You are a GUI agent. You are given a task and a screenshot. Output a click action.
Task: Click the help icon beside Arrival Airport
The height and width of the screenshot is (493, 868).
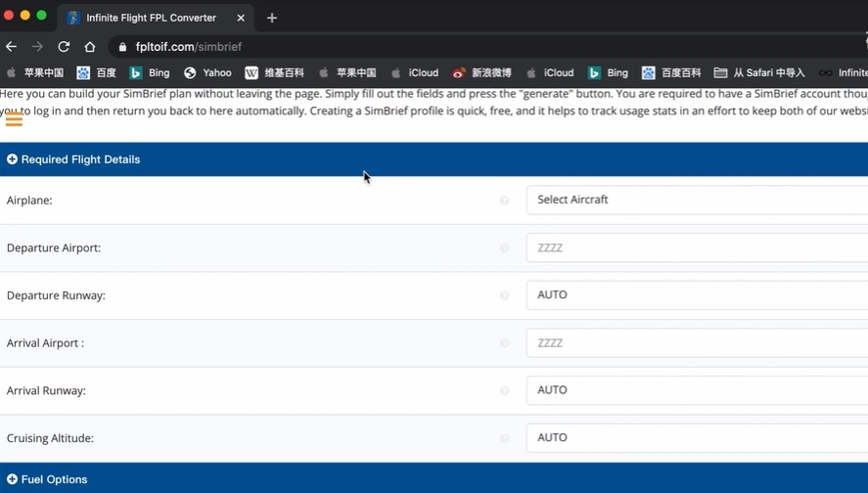[505, 343]
